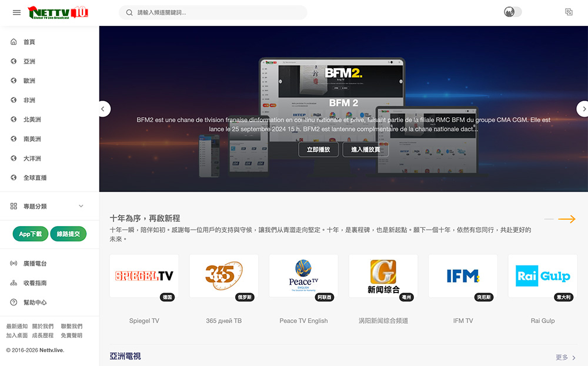Click the globe icon beside 南美洲

tap(14, 139)
